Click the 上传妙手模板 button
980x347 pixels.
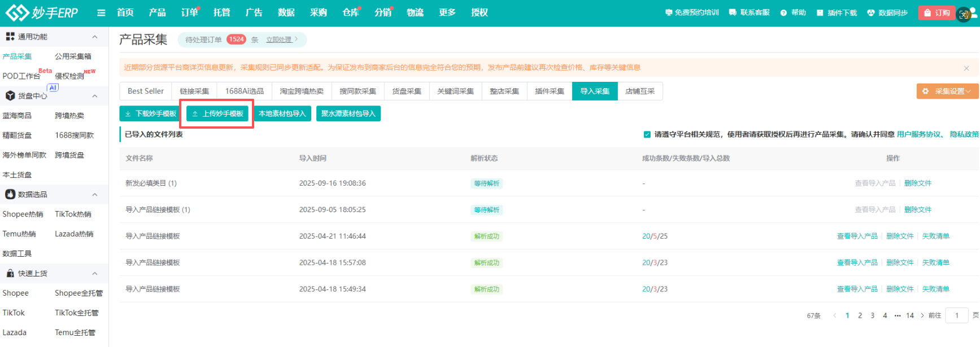click(217, 114)
